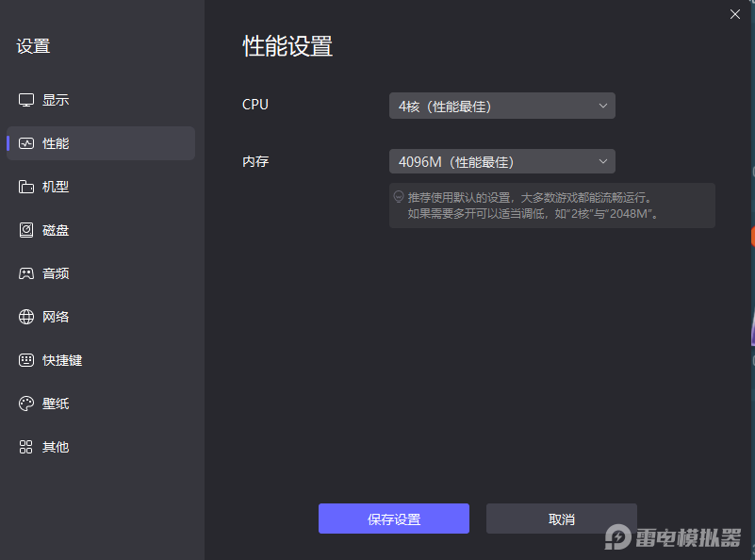The width and height of the screenshot is (755, 560).
Task: Open the 4096M memory size dropdown
Action: (x=501, y=160)
